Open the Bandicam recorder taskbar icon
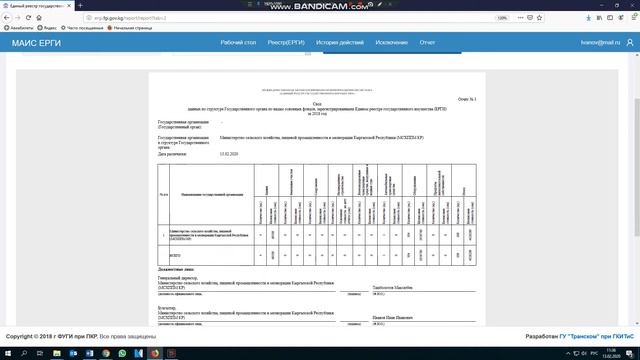Screen dimensions: 640x360 [171, 353]
